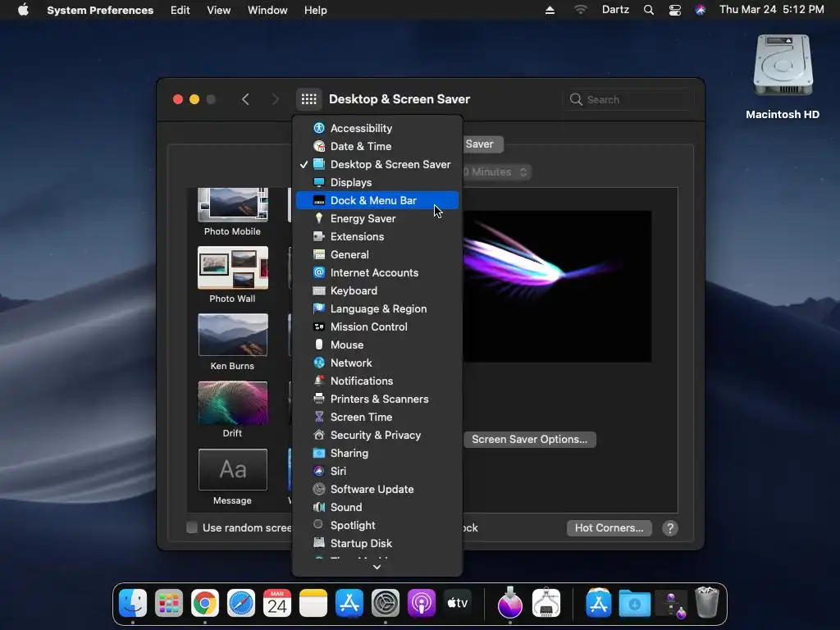The height and width of the screenshot is (630, 840).
Task: Open System Preferences from the Dock
Action: pyautogui.click(x=386, y=603)
